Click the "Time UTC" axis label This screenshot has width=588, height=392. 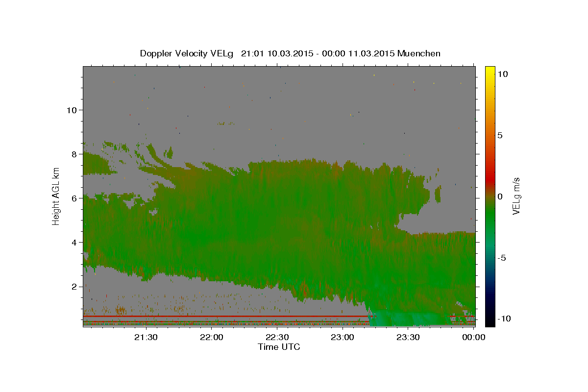(279, 347)
